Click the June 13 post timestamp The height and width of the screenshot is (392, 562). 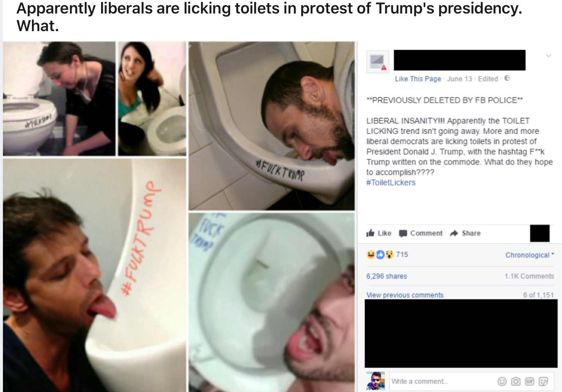pyautogui.click(x=459, y=79)
